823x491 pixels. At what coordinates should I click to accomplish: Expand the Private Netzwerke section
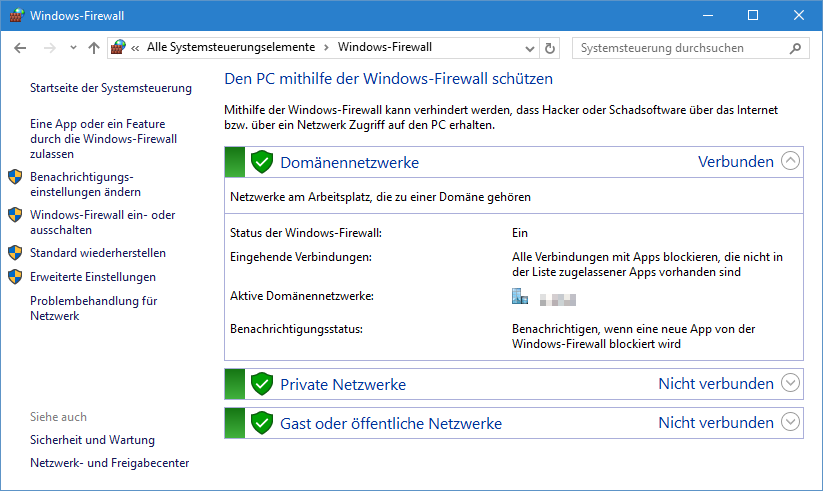click(x=790, y=383)
